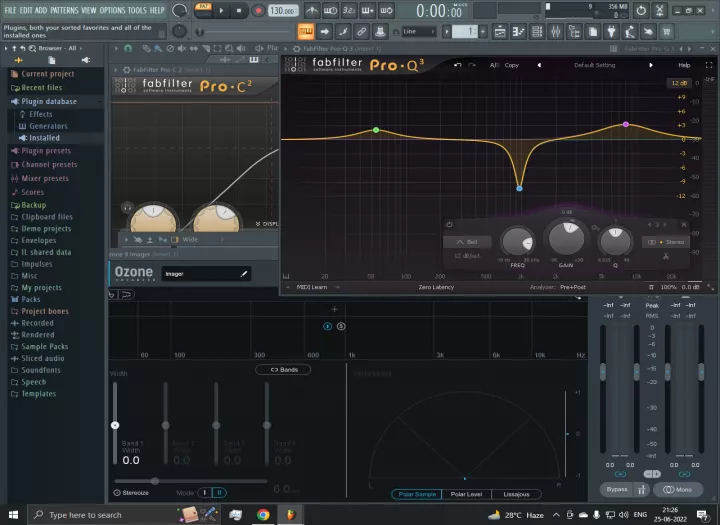720x525 pixels.
Task: Select Ozone Stereoize Mode II
Action: click(219, 492)
